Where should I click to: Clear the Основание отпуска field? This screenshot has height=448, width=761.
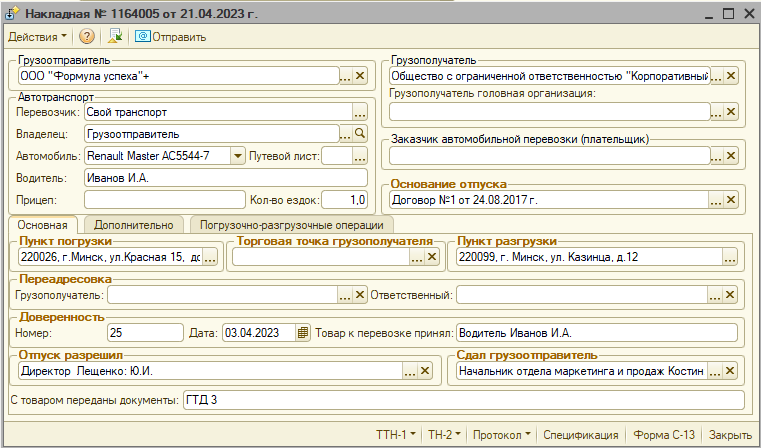coord(731,199)
